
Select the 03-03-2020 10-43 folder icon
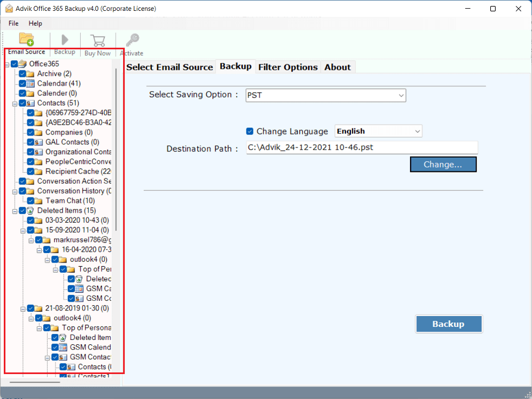(x=39, y=221)
